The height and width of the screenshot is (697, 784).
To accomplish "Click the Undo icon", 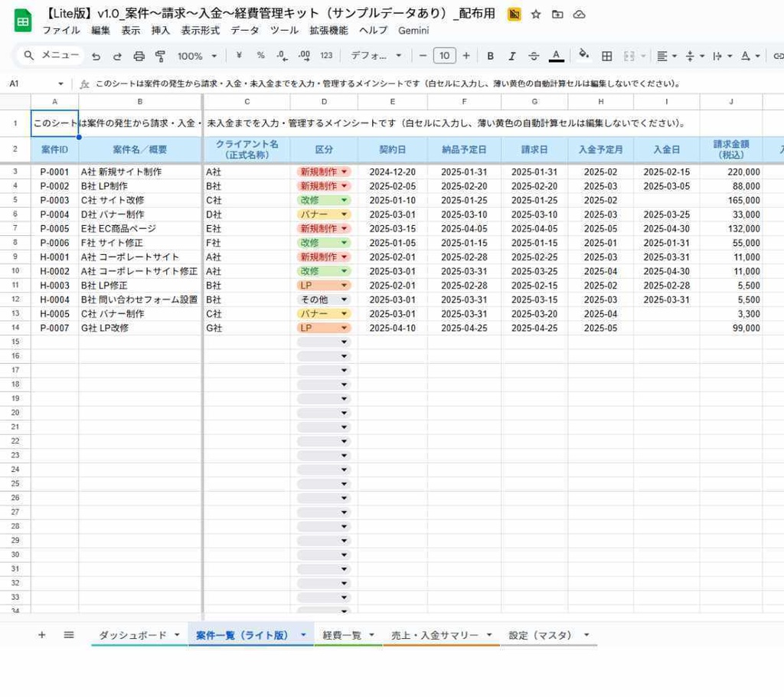I will [x=96, y=55].
